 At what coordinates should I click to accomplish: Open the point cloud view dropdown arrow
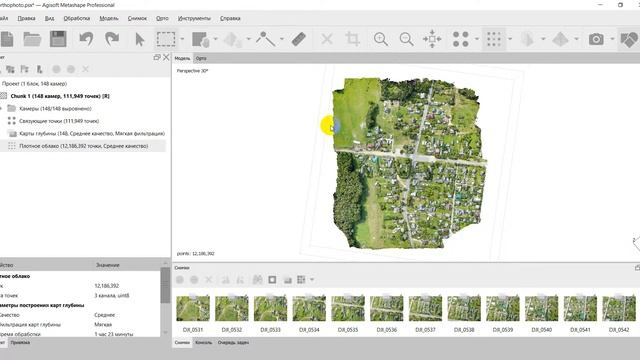(x=477, y=39)
